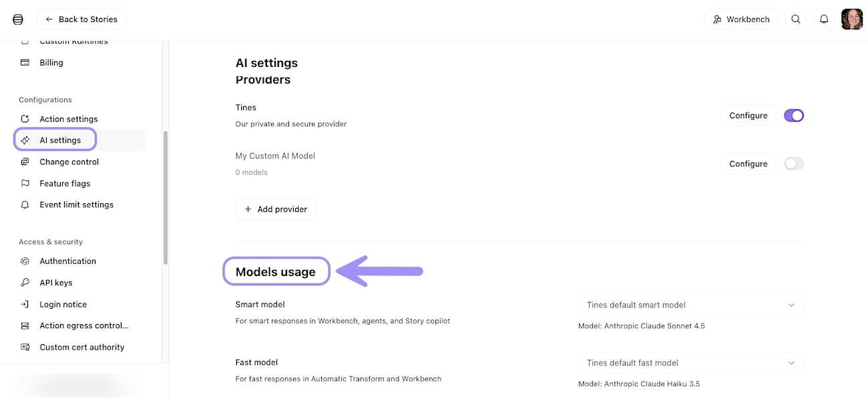The height and width of the screenshot is (399, 868).
Task: Click the Login notice icon
Action: tap(25, 304)
